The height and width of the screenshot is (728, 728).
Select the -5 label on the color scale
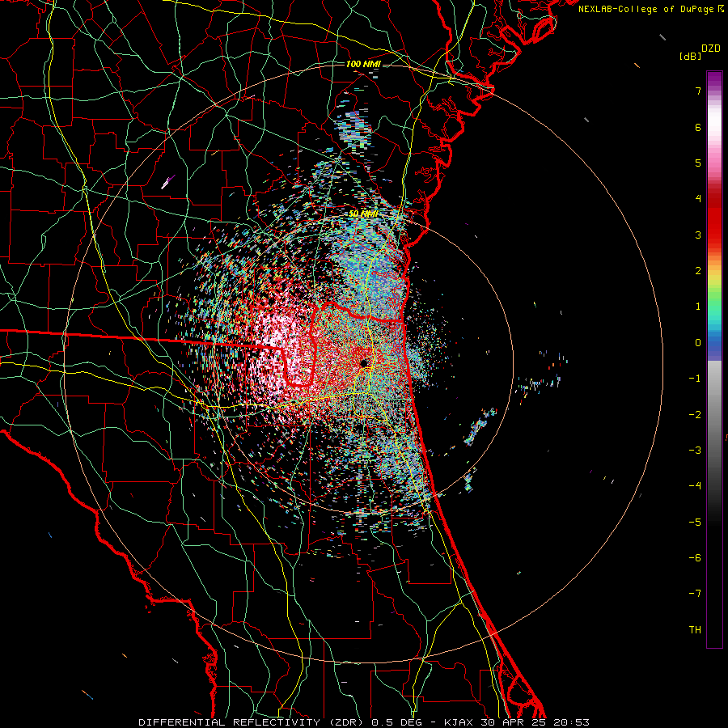point(695,523)
